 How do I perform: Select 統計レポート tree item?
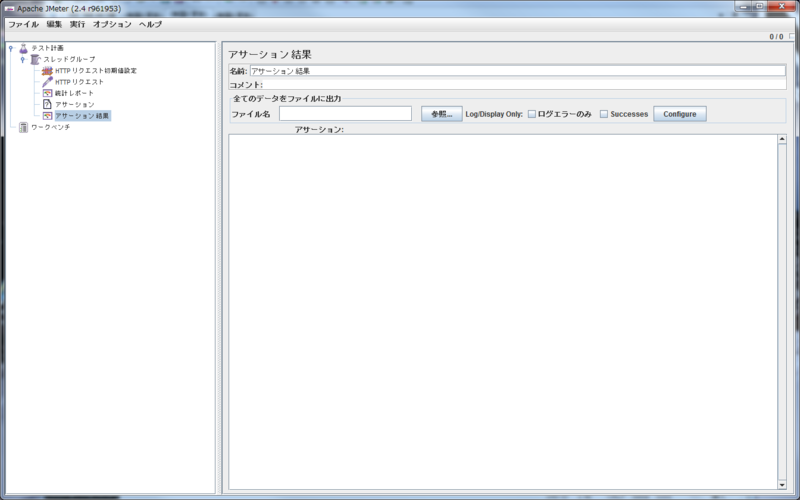coord(74,93)
